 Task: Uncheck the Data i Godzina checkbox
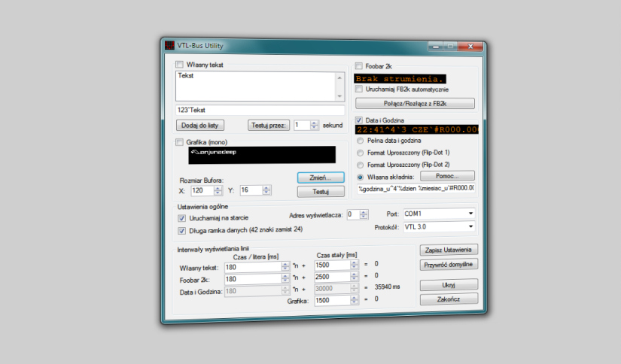pos(359,120)
